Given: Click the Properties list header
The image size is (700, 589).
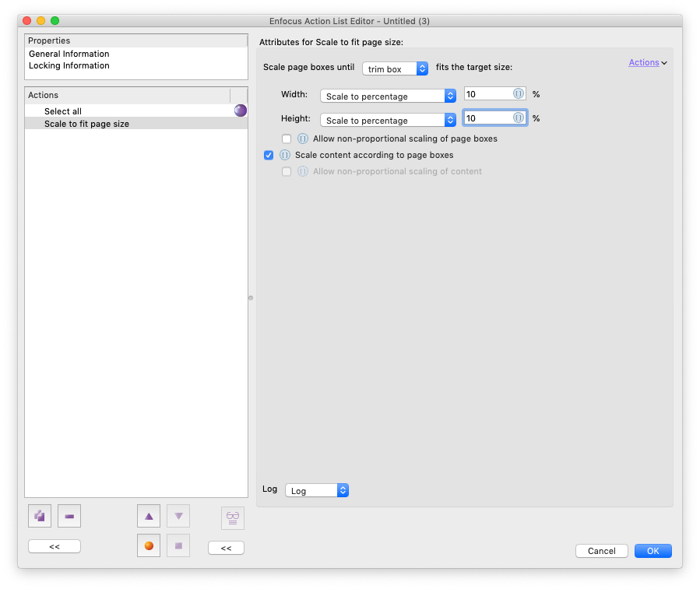Looking at the screenshot, I should coord(136,40).
